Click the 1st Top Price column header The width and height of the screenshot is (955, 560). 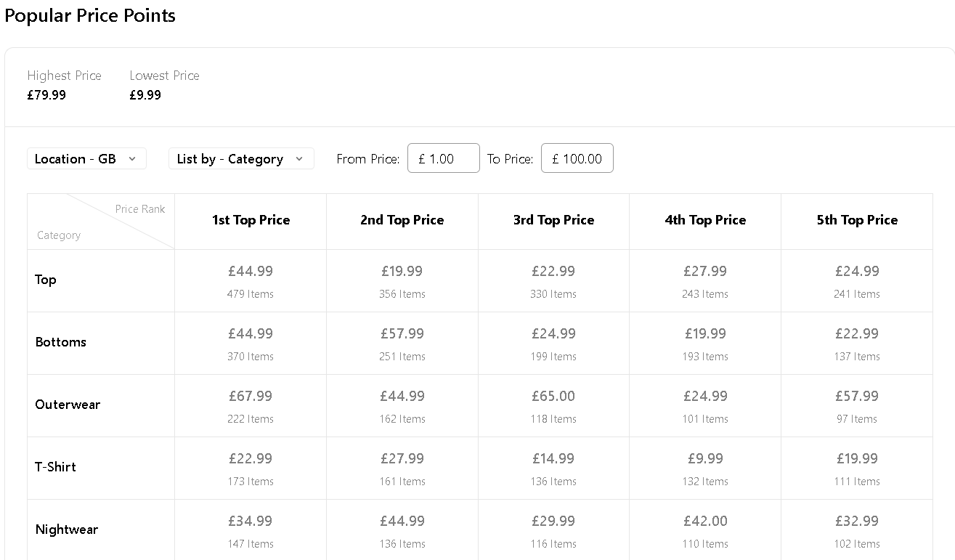pos(251,220)
